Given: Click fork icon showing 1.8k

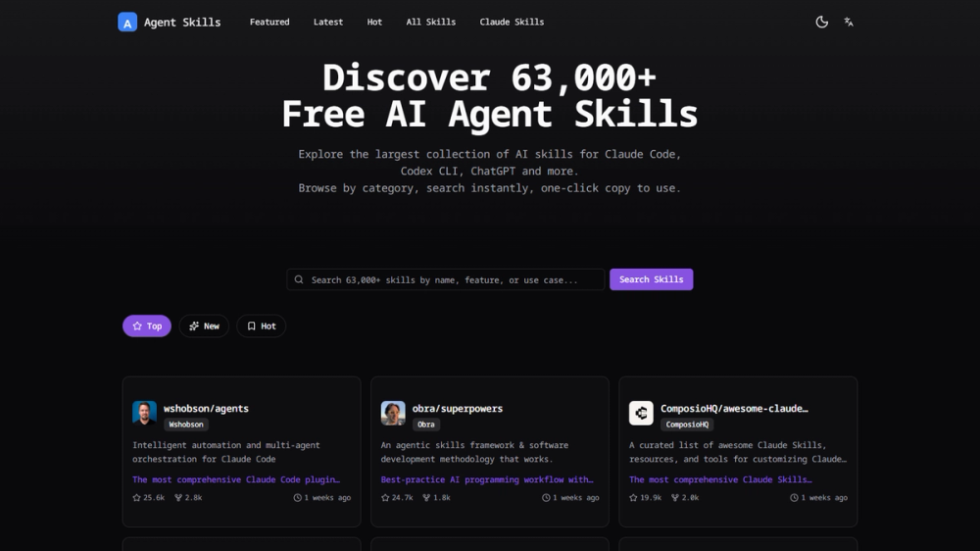Looking at the screenshot, I should (x=426, y=498).
